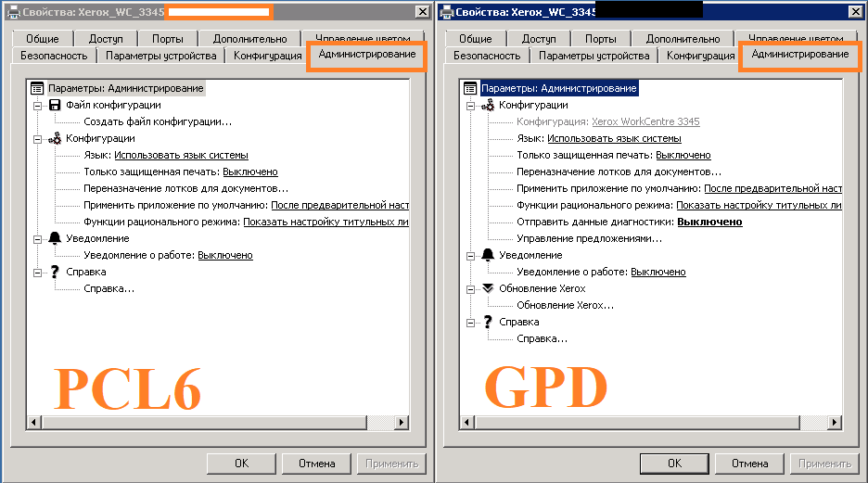
Task: Collapse Конфигурации node in PCL6 window
Action: (37, 139)
